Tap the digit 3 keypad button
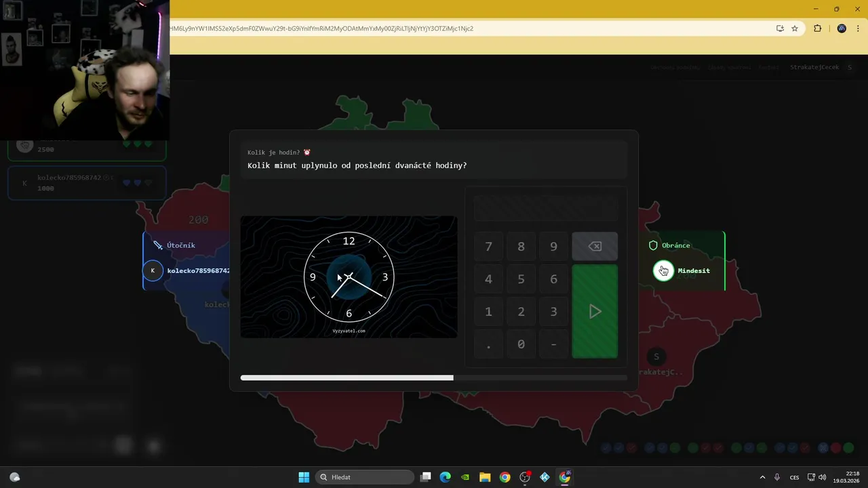Screen dimensions: 868x488 pyautogui.click(x=553, y=312)
